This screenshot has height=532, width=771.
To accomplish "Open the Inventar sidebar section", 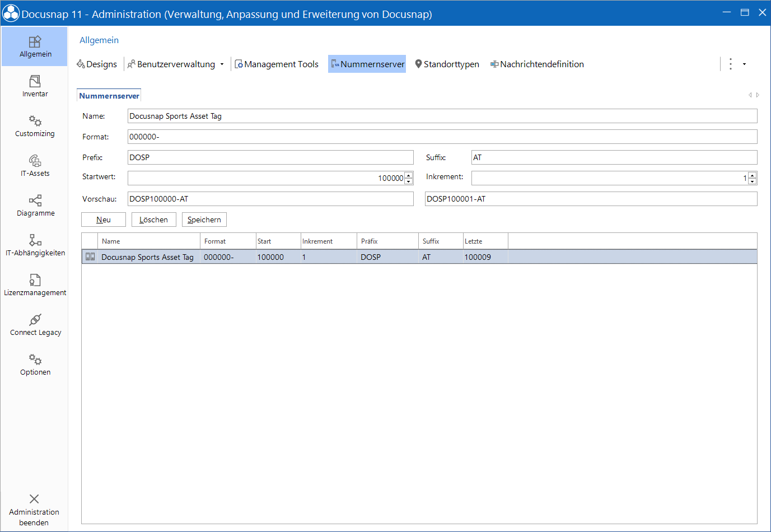I will [x=35, y=86].
